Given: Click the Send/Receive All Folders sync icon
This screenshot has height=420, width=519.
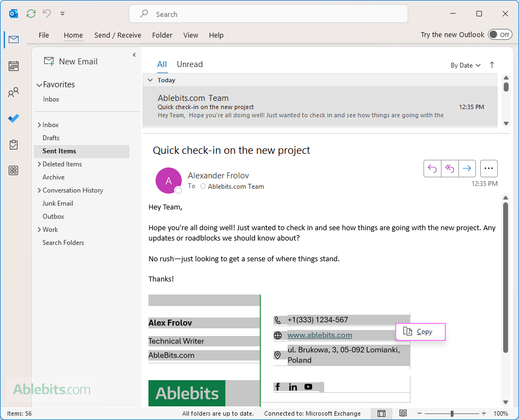Looking at the screenshot, I should pyautogui.click(x=31, y=14).
